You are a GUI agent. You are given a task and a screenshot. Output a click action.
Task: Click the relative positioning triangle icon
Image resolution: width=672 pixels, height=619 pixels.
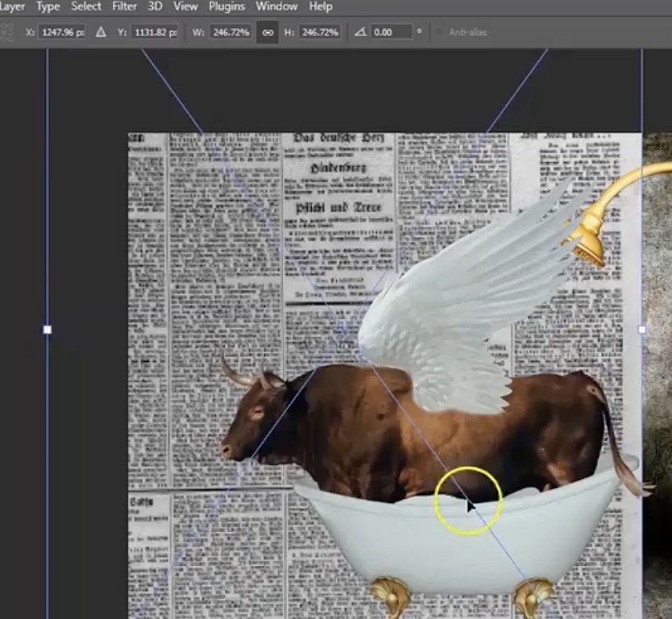tap(101, 32)
